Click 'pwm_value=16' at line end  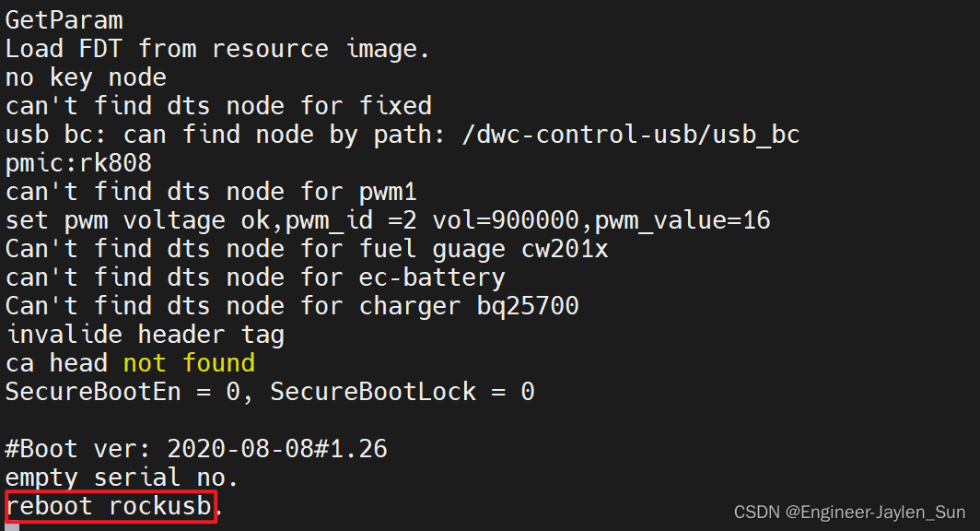(682, 220)
